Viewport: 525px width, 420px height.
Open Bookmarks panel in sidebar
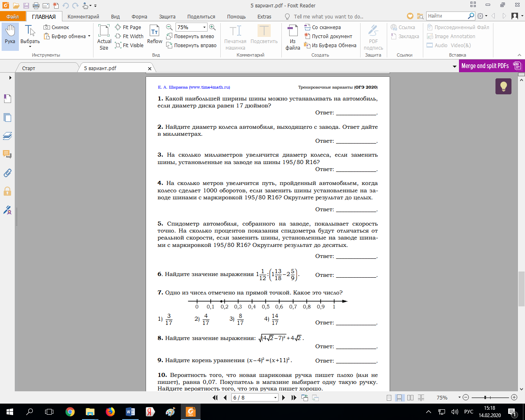point(7,99)
